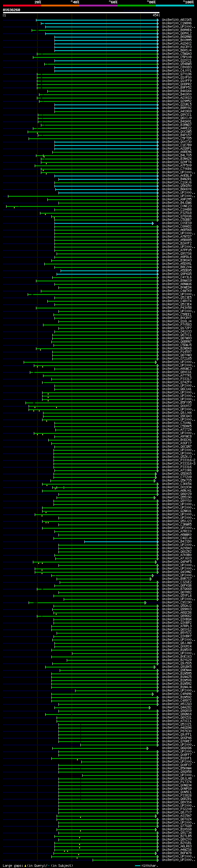Viewport: 197px width, 868px height.
Task: Click the query end position 454
Action: [x=155, y=15]
